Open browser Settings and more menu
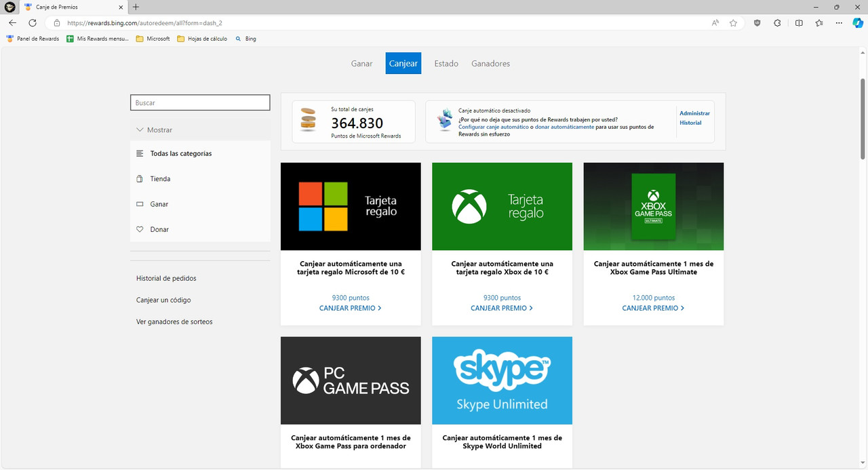Viewport: 868px width, 470px height. pyautogui.click(x=840, y=22)
